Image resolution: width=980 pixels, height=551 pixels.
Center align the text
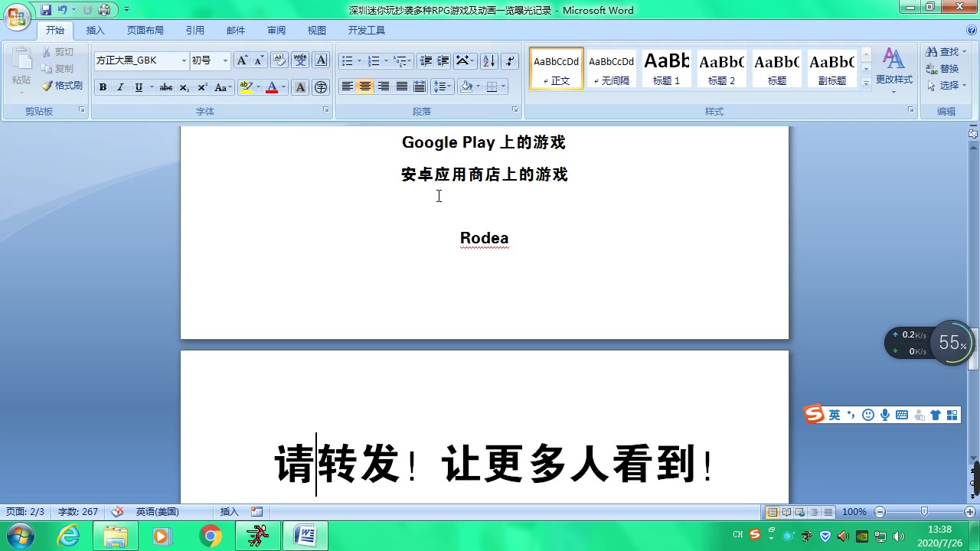pos(365,86)
